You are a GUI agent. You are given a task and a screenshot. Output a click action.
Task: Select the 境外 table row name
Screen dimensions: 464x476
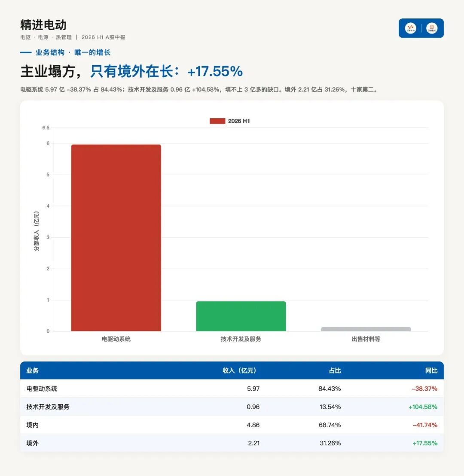pyautogui.click(x=33, y=443)
